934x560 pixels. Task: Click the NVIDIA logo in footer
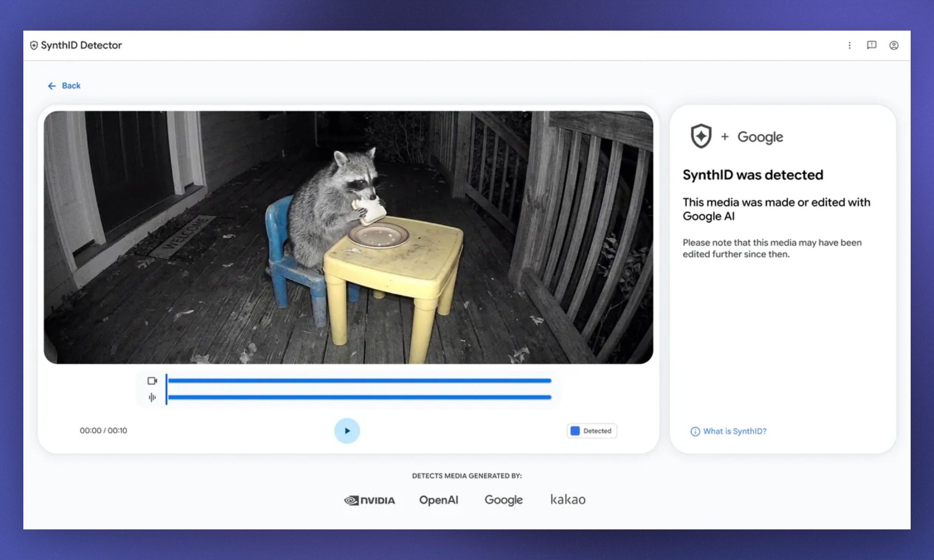[369, 501]
